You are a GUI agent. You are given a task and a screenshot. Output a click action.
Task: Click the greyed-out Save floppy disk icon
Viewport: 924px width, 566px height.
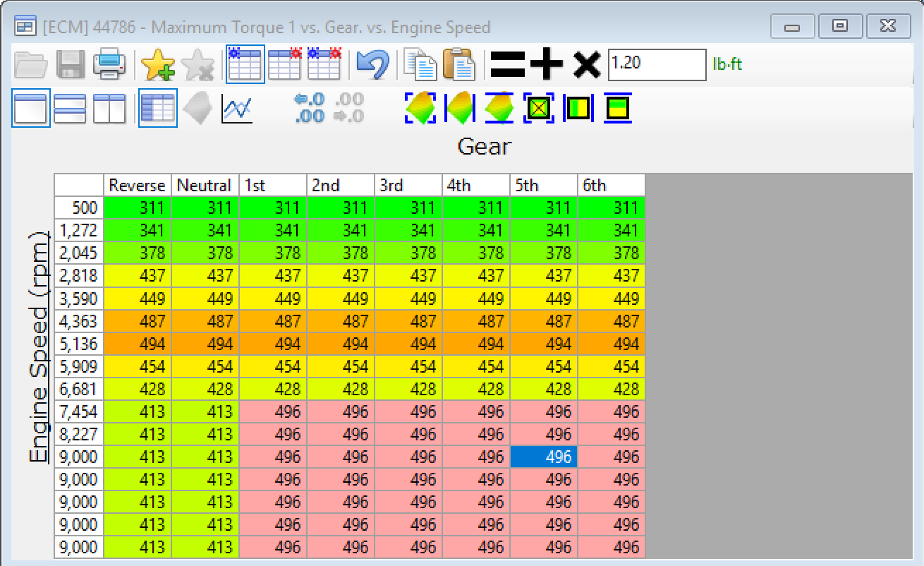click(71, 65)
